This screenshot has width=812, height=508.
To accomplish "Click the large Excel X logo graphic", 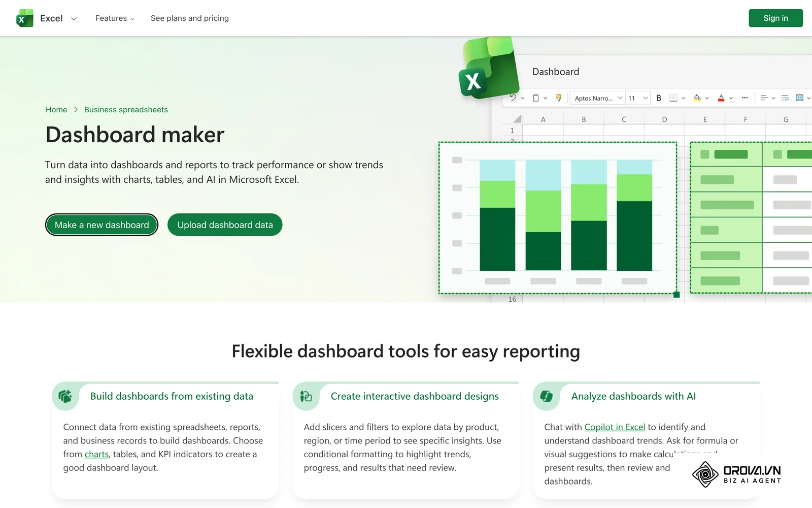I will coord(489,67).
